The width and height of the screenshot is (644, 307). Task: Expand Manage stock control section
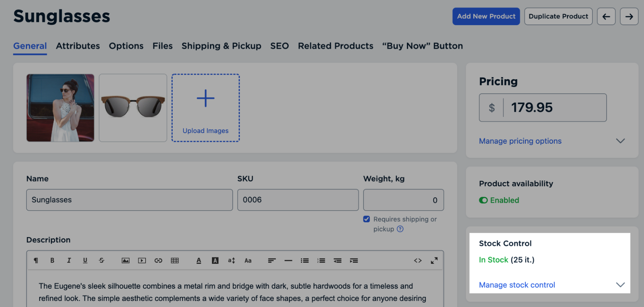[x=620, y=285]
